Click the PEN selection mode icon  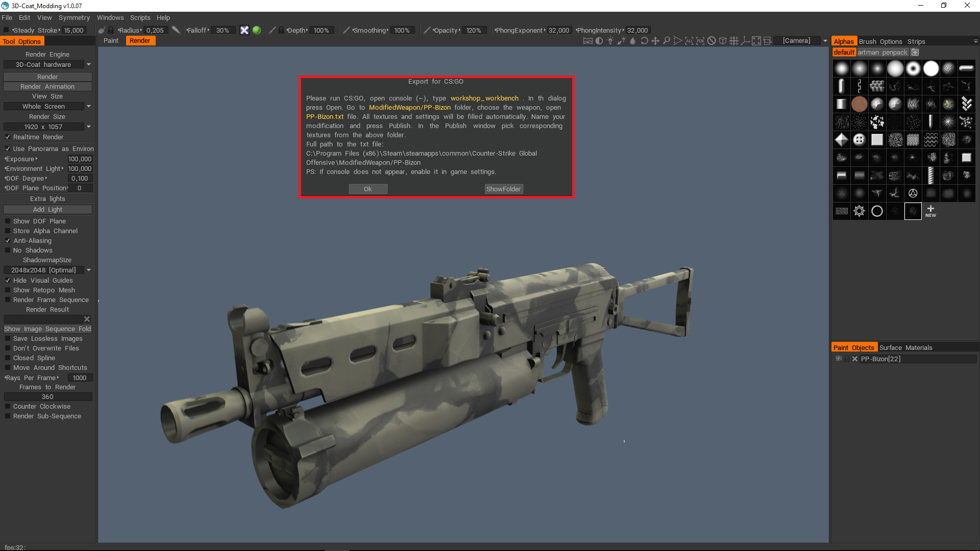pyautogui.click(x=701, y=41)
